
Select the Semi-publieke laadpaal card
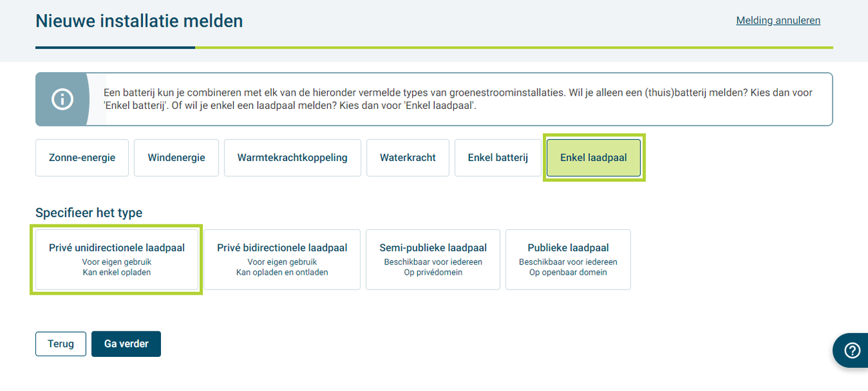[433, 259]
